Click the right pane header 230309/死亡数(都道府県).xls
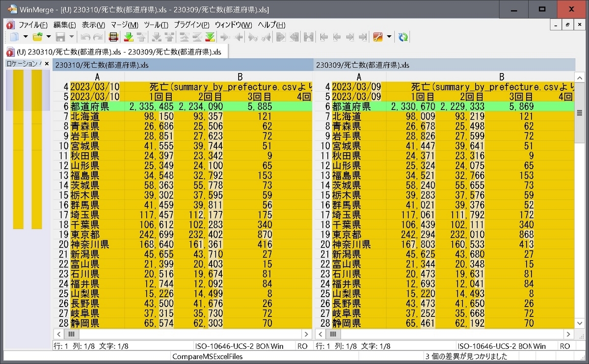 tap(444, 65)
